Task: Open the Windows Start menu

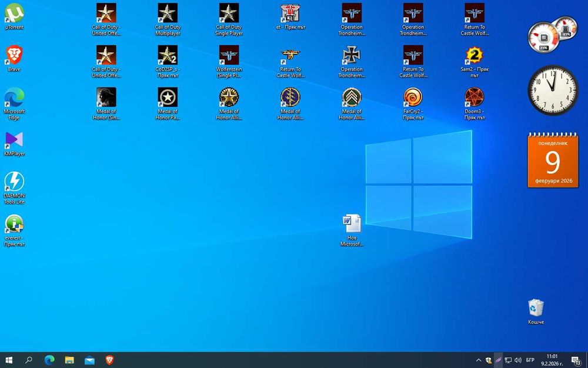Action: [9, 360]
